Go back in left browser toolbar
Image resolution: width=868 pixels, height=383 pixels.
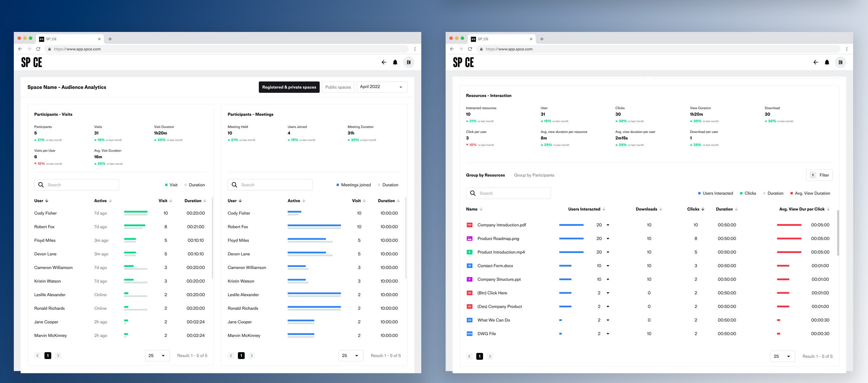pyautogui.click(x=20, y=49)
